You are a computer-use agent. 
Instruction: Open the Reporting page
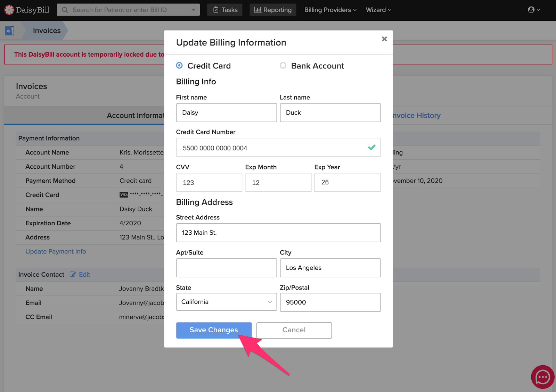coord(273,10)
